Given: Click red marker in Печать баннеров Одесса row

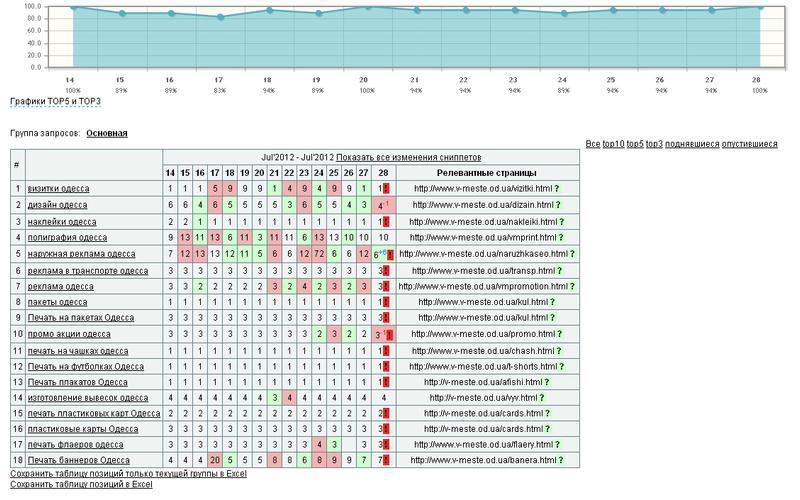Looking at the screenshot, I should pyautogui.click(x=386, y=460).
